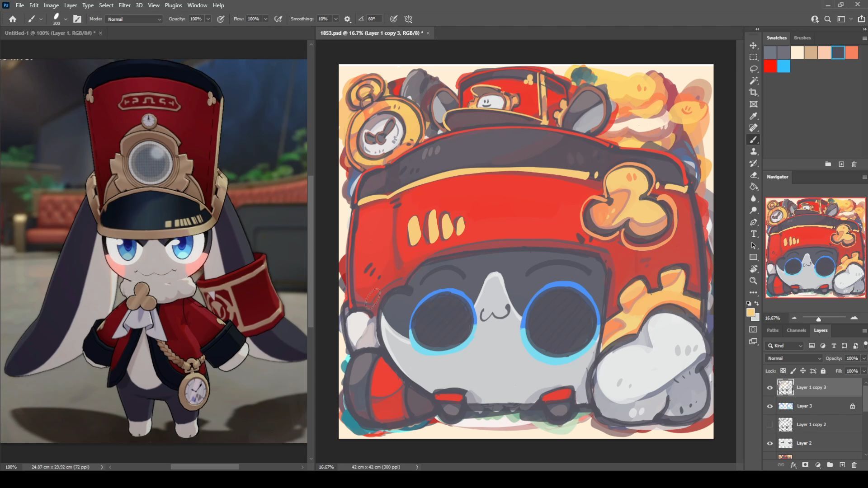Select the Zoom tool in toolbar
Viewport: 868px width, 488px height.
pos(753,281)
